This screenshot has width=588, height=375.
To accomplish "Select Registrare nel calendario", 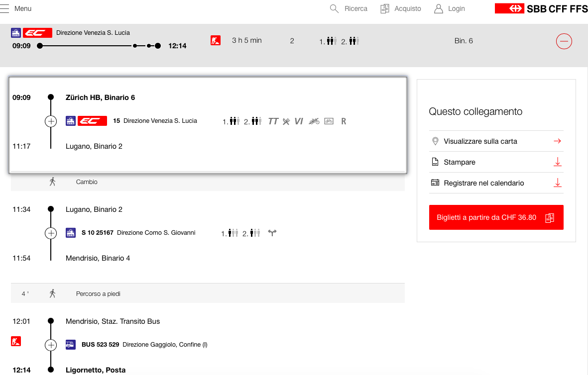I will [483, 183].
